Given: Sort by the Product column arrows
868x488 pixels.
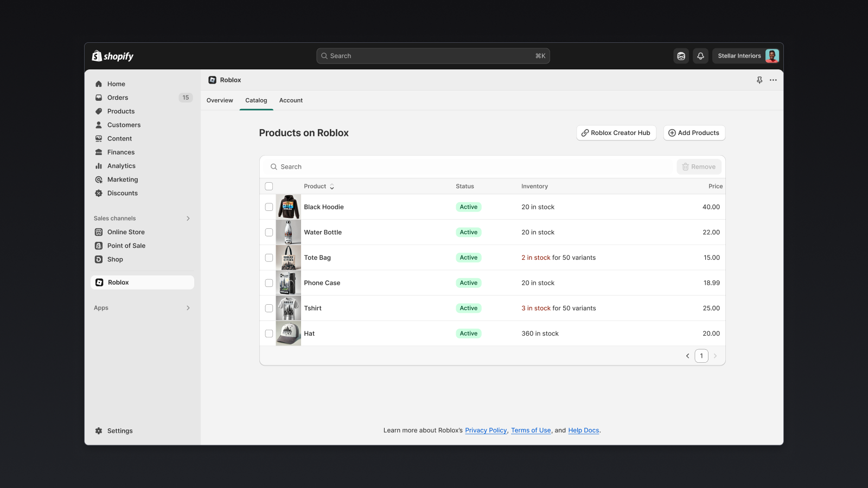Looking at the screenshot, I should pos(332,187).
